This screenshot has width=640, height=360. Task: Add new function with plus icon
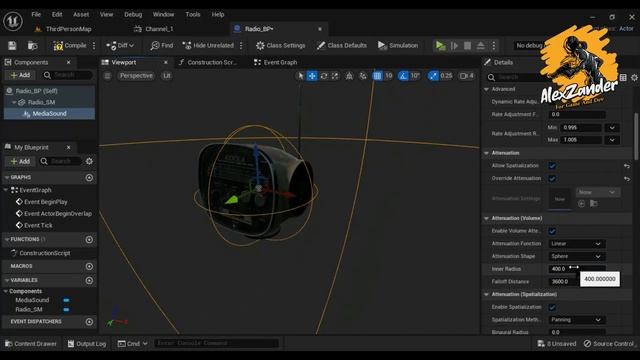(x=89, y=240)
